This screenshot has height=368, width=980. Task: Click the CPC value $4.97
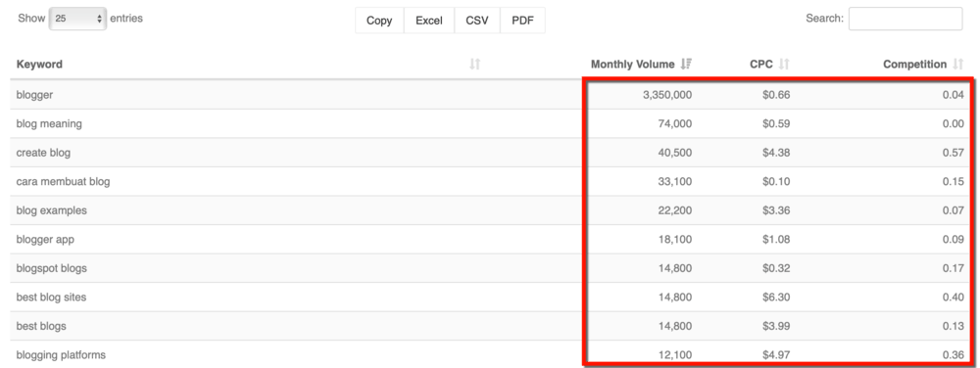coord(776,355)
